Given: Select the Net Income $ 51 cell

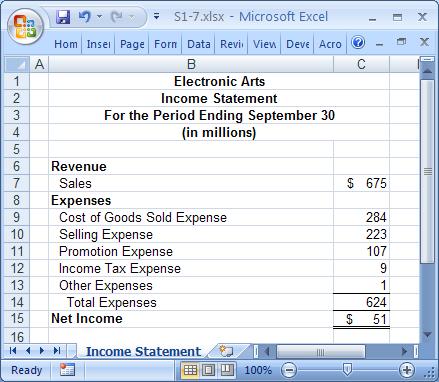Looking at the screenshot, I should 361,319.
